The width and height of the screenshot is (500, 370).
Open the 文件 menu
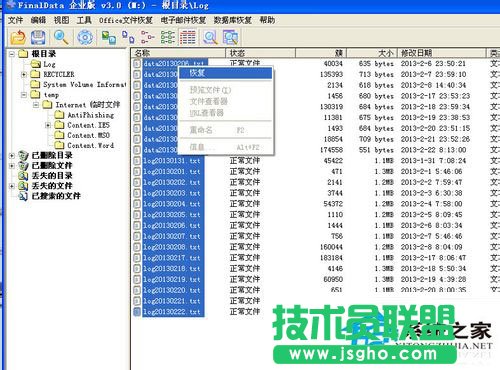tap(16, 20)
